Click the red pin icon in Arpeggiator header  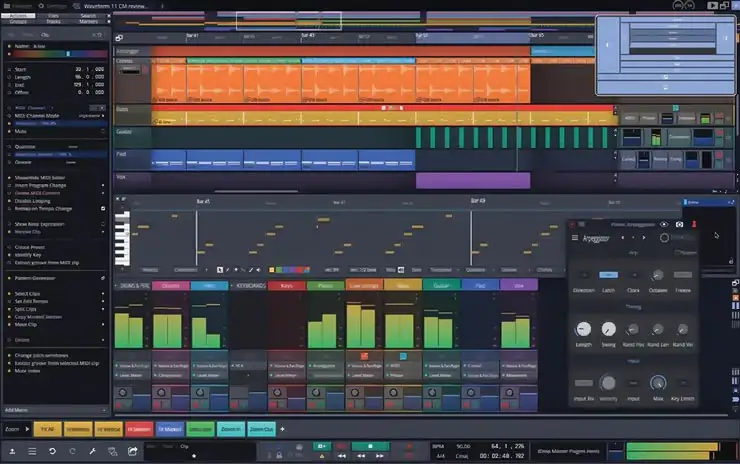694,225
